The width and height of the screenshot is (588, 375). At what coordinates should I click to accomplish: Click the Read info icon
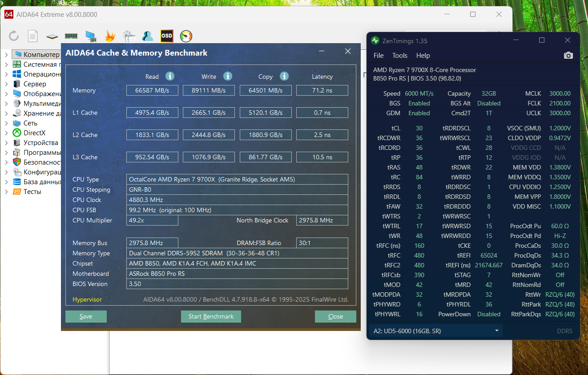(x=170, y=76)
